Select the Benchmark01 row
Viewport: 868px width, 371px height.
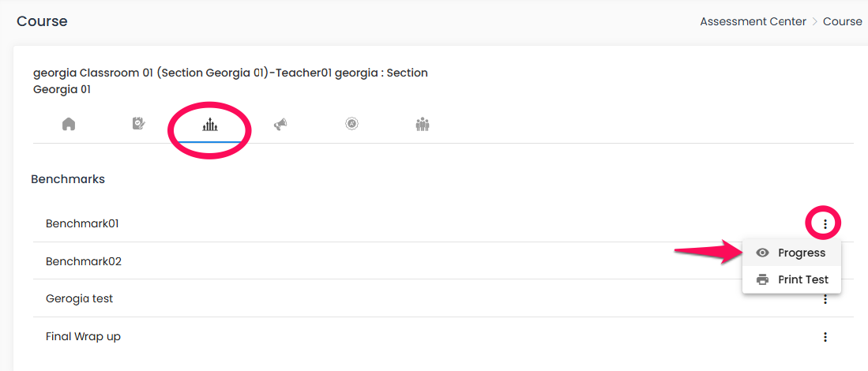[443, 224]
